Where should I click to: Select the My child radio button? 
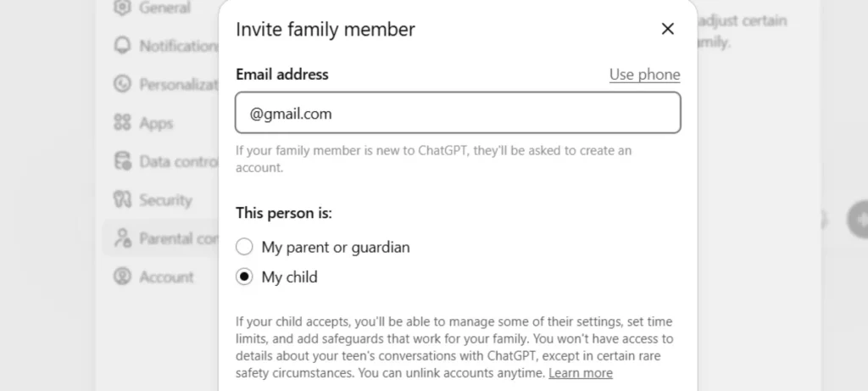[x=245, y=277]
